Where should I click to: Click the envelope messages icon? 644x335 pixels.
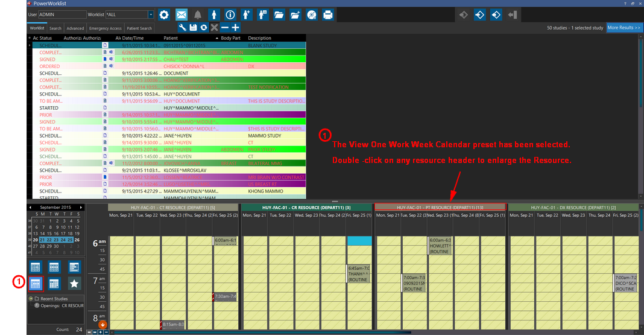182,14
